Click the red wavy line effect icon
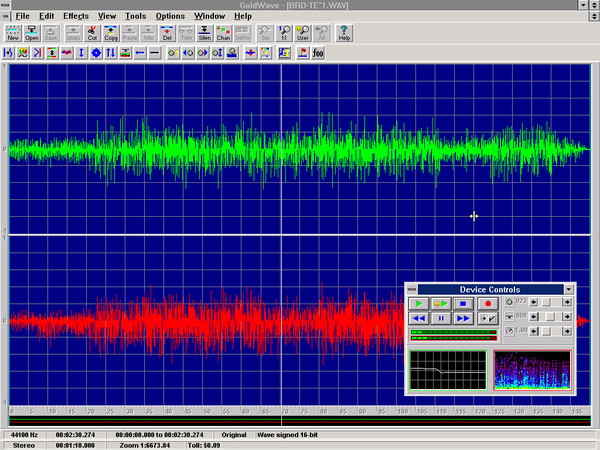 pos(67,53)
